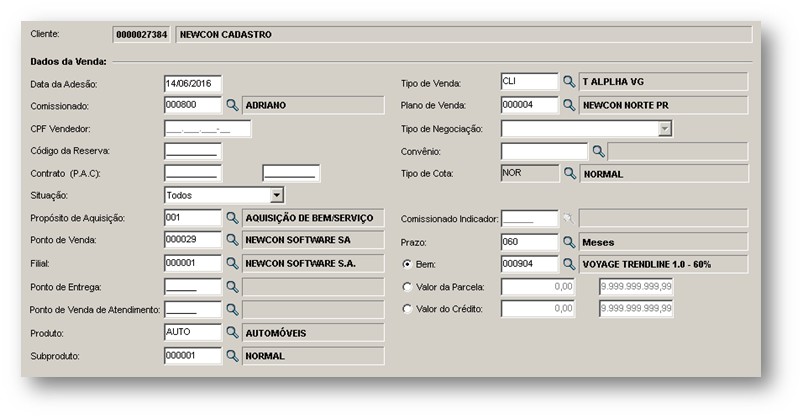Open Filial lookup magnifier
The height and width of the screenshot is (419, 803).
(233, 264)
